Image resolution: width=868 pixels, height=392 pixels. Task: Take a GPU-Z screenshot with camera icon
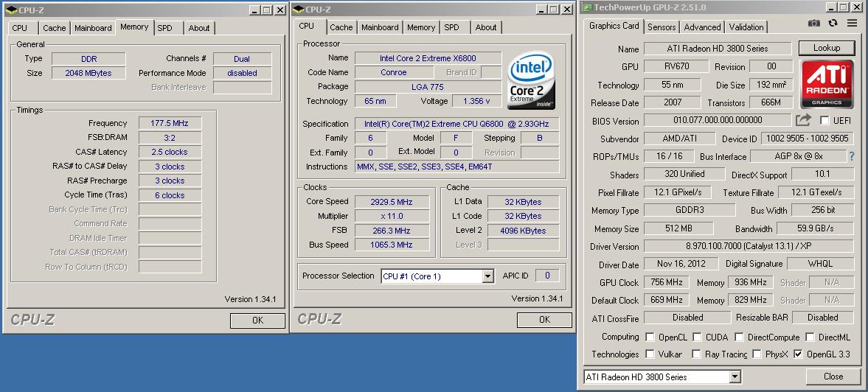813,23
